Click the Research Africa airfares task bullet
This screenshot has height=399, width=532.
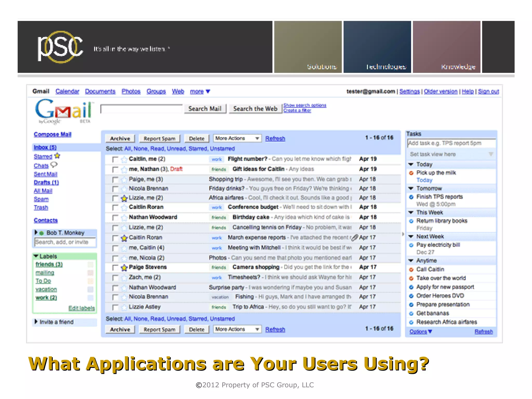tap(411, 322)
